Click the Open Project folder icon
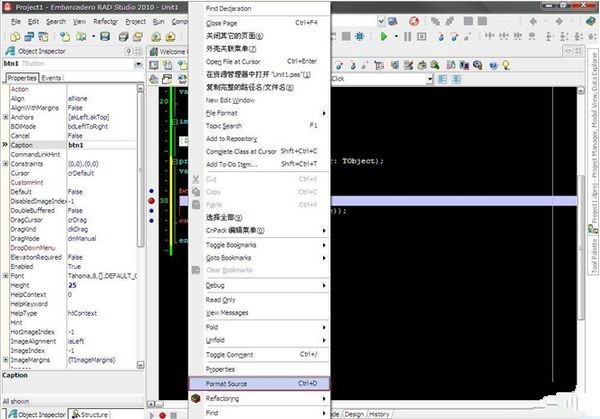This screenshot has width=600, height=419. click(138, 37)
